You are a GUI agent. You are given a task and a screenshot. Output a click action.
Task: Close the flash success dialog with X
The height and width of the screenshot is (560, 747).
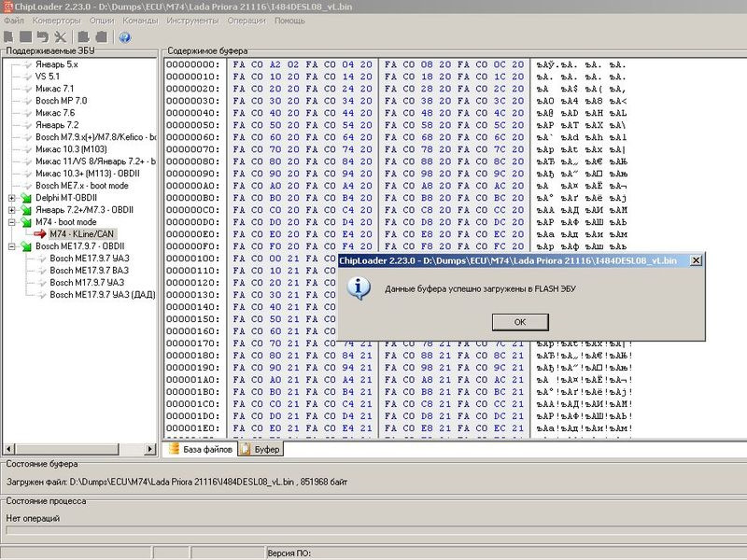(x=696, y=260)
